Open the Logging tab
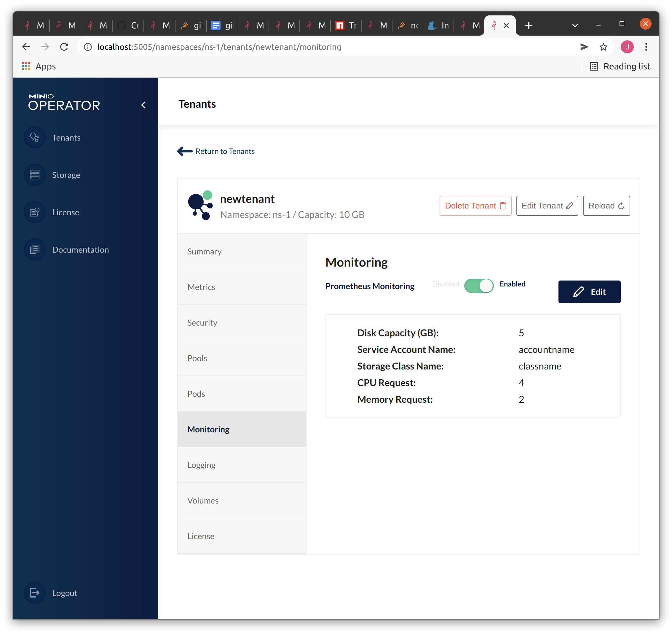 point(201,465)
